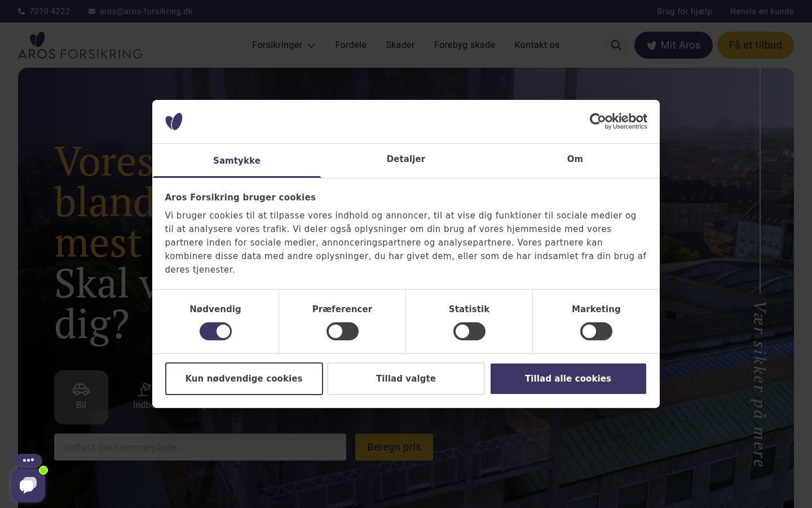The height and width of the screenshot is (508, 812).
Task: Enable the Statistik cookie switch
Action: [469, 331]
